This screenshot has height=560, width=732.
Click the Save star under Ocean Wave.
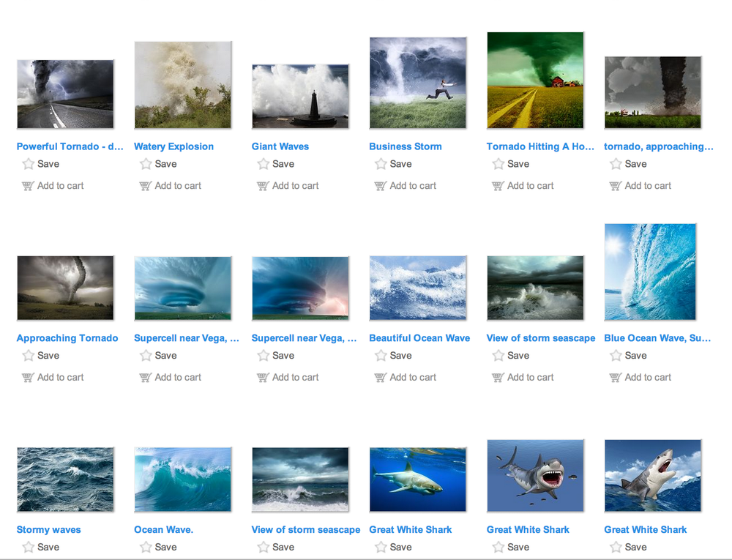(x=146, y=547)
